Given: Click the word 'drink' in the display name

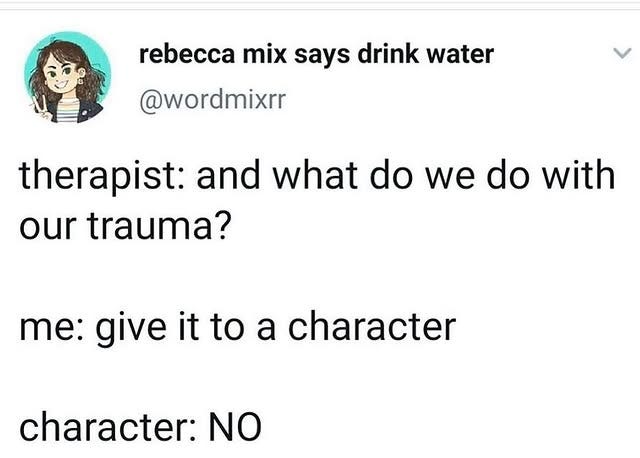Looking at the screenshot, I should tap(388, 54).
